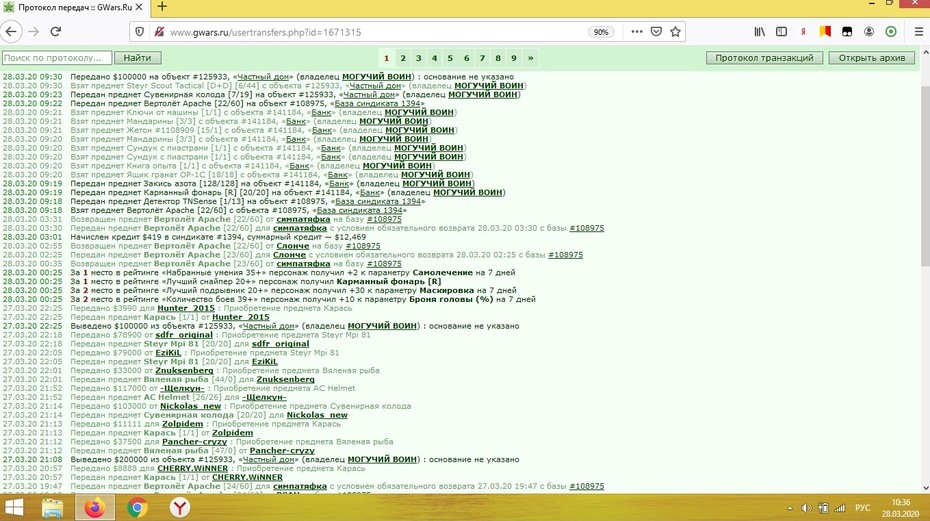The image size is (930, 521).
Task: Close the Протокол передач tab
Action: coord(139,7)
